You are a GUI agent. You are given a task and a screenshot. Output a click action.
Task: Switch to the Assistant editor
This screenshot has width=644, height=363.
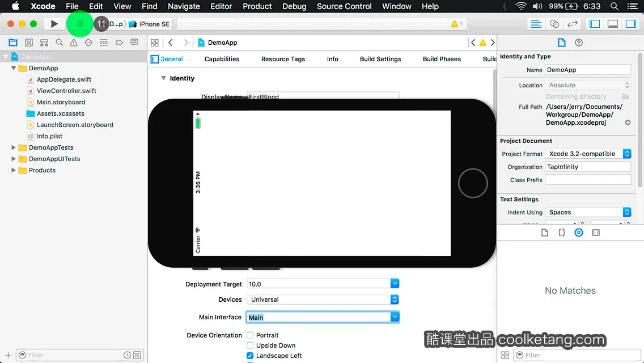click(554, 24)
